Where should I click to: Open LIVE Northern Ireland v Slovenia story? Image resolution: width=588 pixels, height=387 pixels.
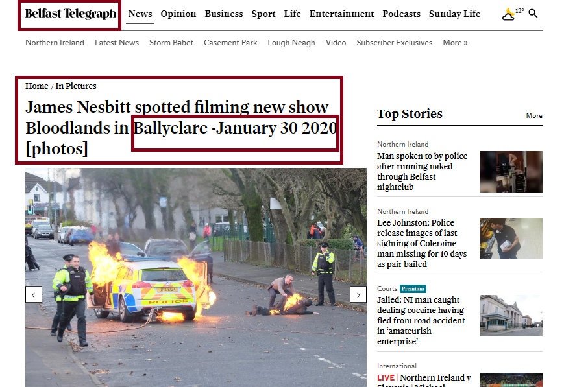coord(424,379)
